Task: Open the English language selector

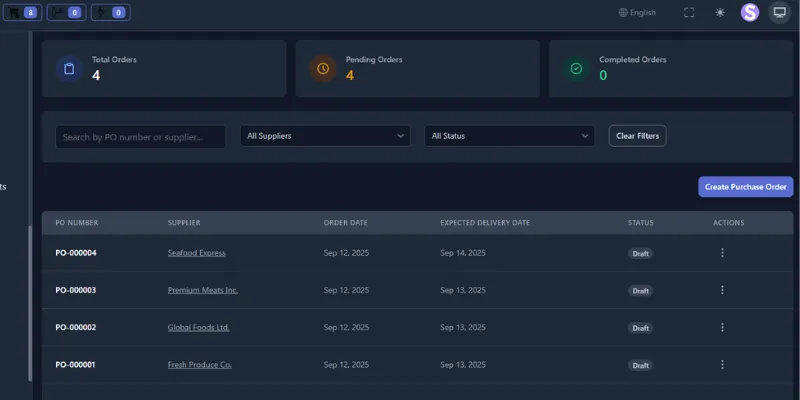Action: tap(638, 13)
